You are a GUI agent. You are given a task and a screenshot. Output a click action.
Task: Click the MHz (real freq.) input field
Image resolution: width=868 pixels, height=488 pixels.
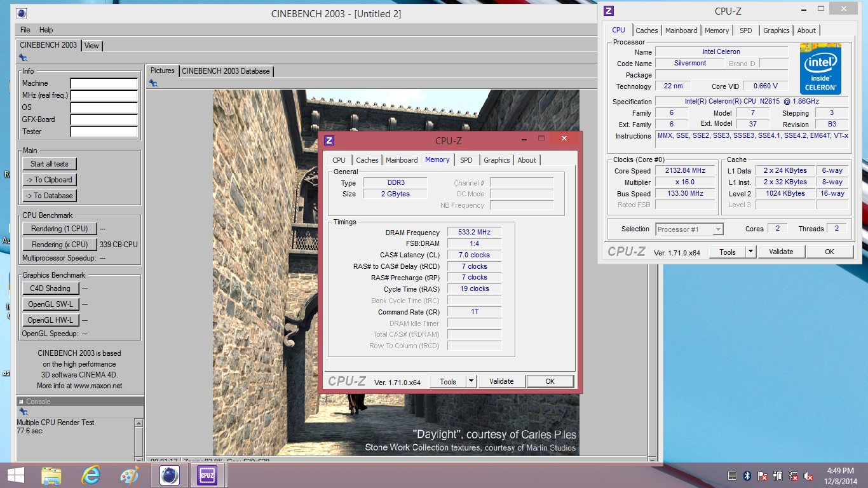(104, 95)
